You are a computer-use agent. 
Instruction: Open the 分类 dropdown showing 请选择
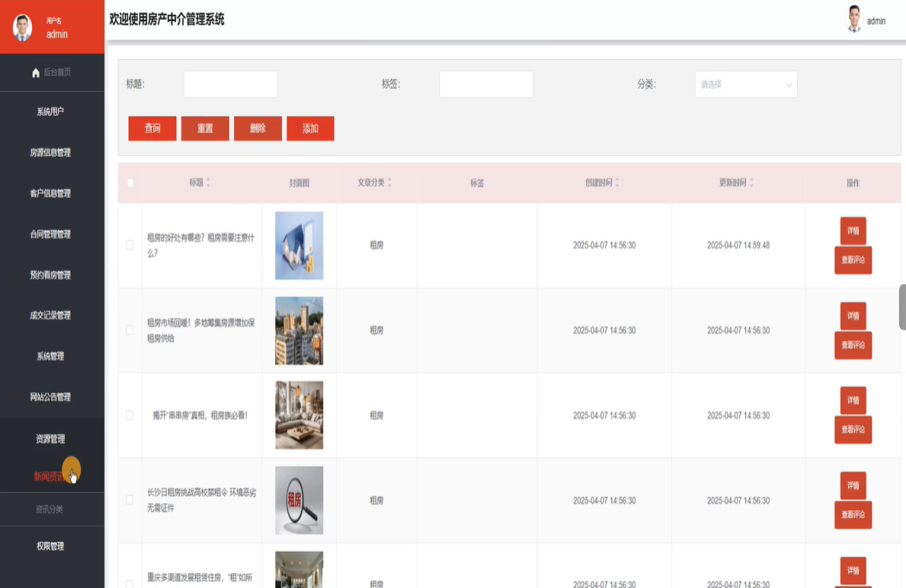[x=746, y=84]
